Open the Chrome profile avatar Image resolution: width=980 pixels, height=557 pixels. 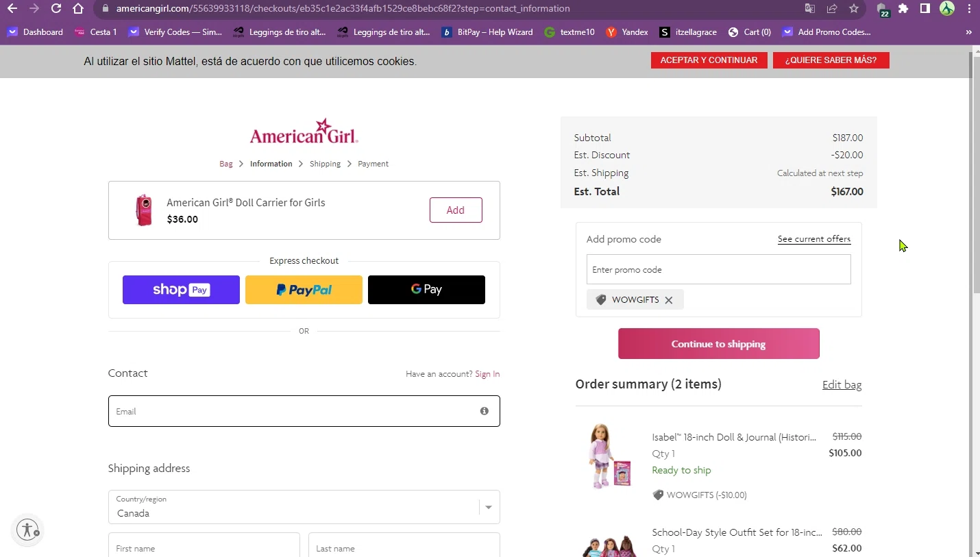pyautogui.click(x=947, y=9)
